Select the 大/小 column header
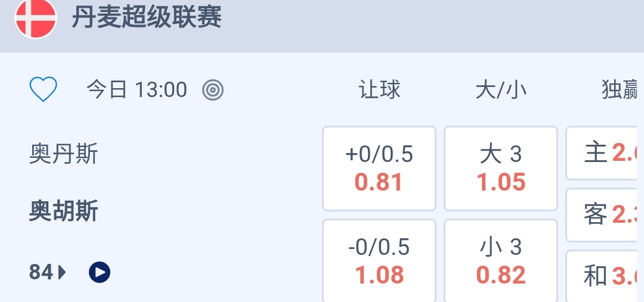 501,90
